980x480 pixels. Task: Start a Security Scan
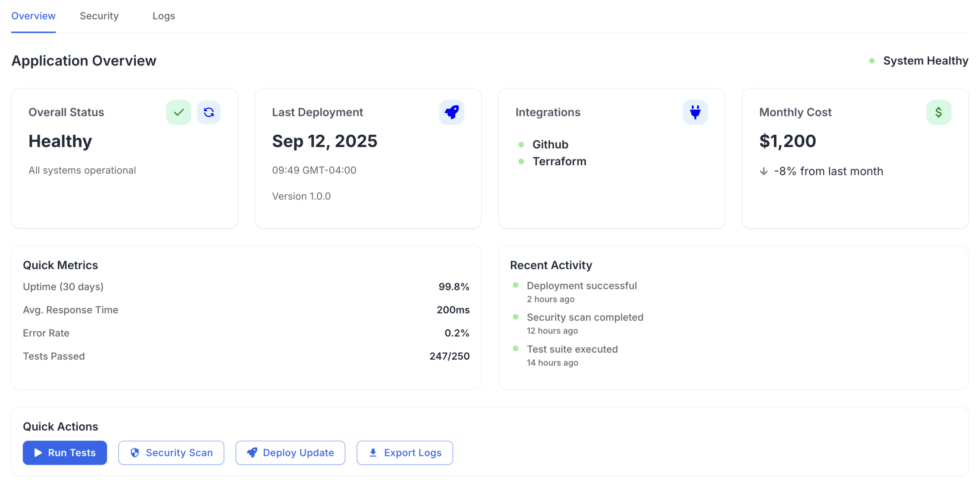[171, 452]
